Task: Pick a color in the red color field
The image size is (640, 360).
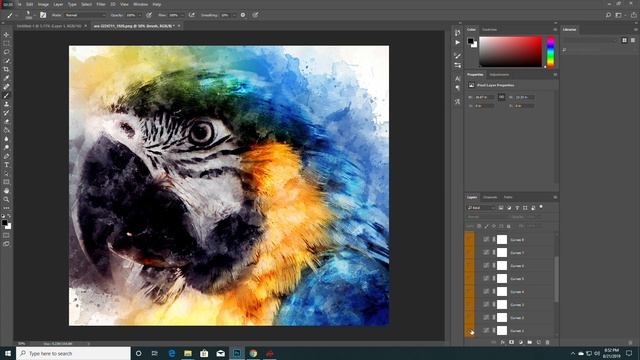Action: point(510,51)
